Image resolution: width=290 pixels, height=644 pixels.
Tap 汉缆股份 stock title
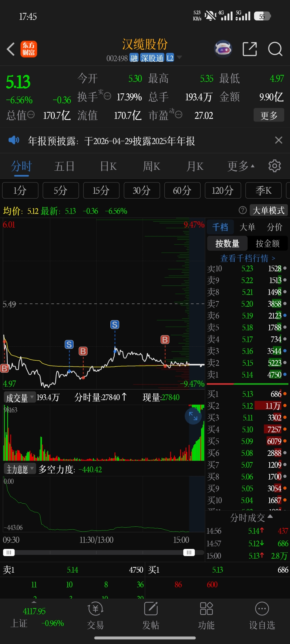(x=145, y=44)
